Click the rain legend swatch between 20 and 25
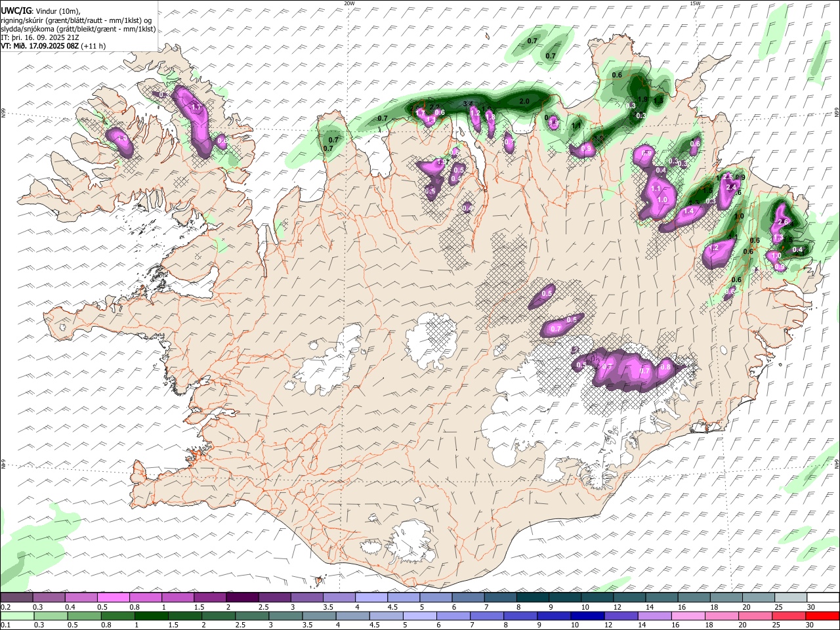 (x=755, y=616)
